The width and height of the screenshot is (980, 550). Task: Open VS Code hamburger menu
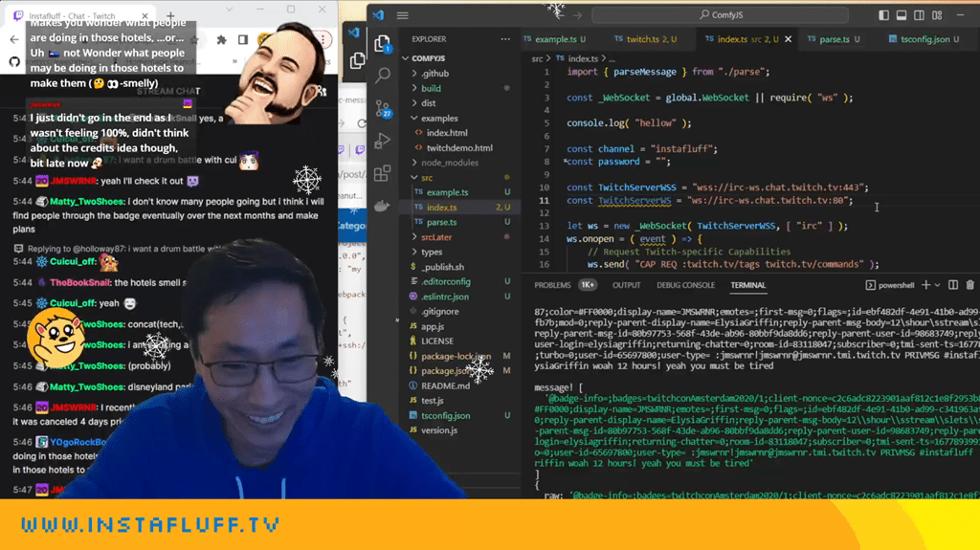pyautogui.click(x=403, y=15)
